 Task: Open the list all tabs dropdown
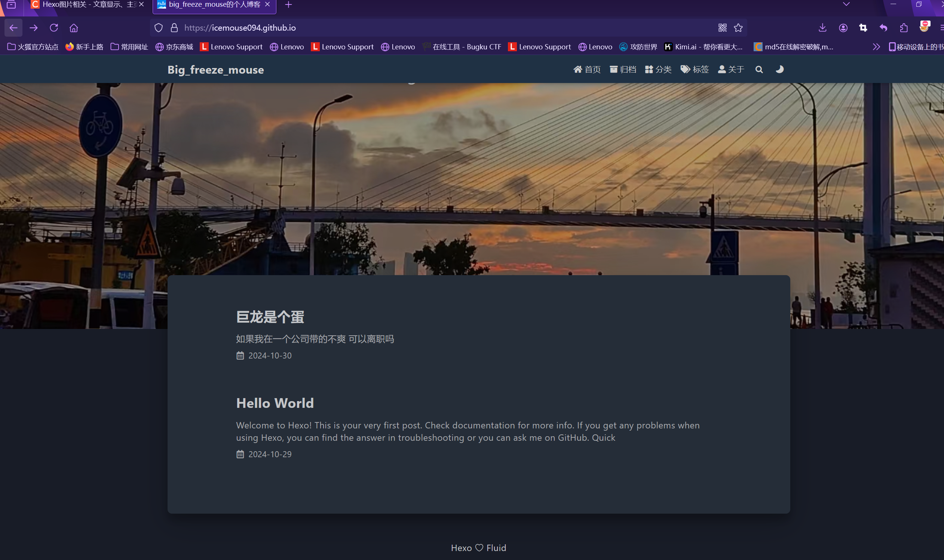846,4
